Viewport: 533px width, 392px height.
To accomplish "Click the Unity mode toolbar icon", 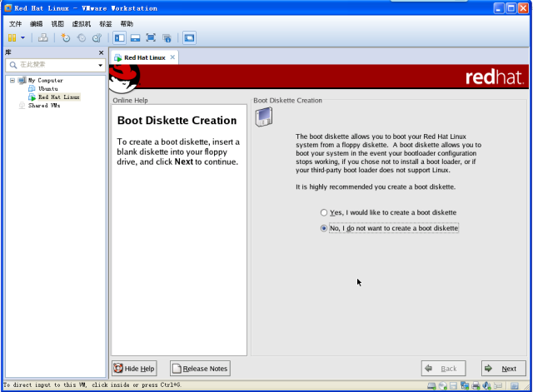I will tap(167, 37).
